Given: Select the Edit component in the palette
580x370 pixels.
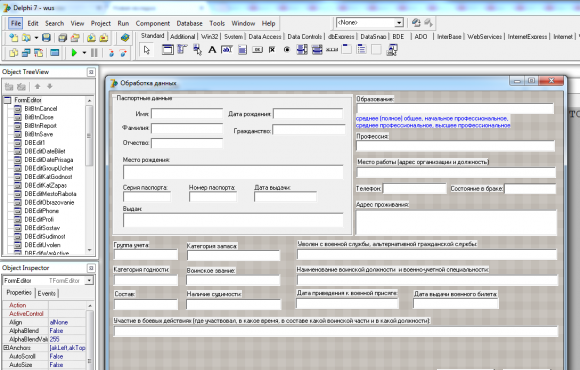Looking at the screenshot, I should 227,50.
